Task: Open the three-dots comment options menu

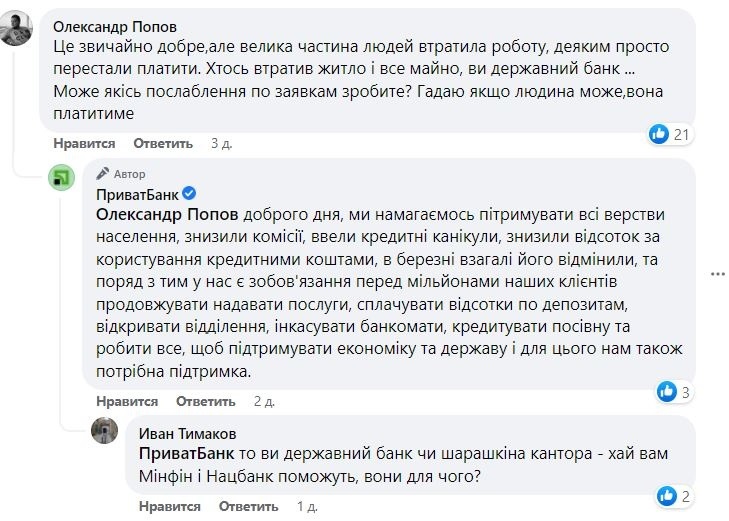Action: pos(718,274)
